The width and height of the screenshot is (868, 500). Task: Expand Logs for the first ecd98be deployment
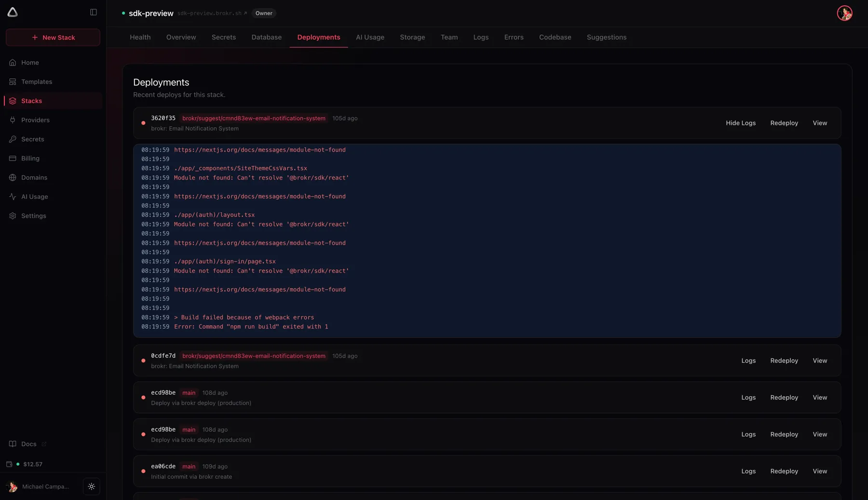[x=748, y=398]
